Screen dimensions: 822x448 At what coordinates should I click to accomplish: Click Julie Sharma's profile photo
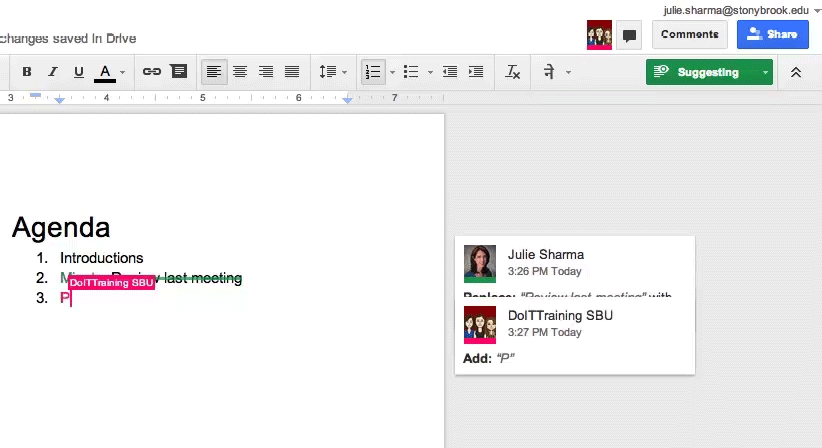click(x=480, y=264)
